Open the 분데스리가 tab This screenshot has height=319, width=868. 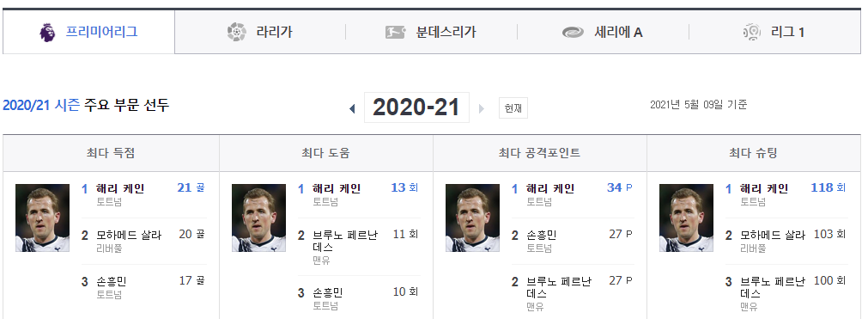(x=431, y=32)
